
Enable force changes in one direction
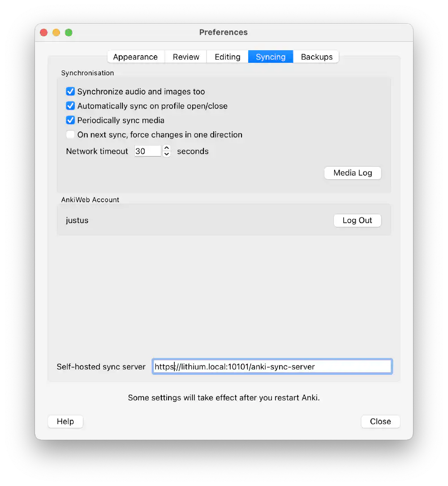pos(70,135)
